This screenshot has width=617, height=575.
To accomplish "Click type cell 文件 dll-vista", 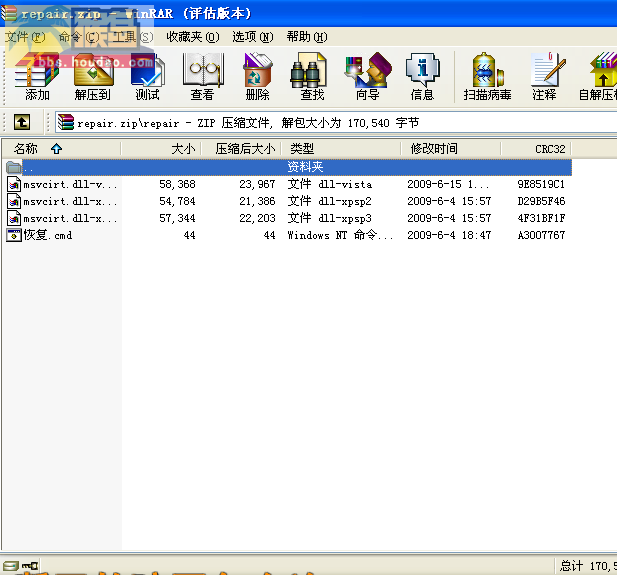I will coord(329,184).
